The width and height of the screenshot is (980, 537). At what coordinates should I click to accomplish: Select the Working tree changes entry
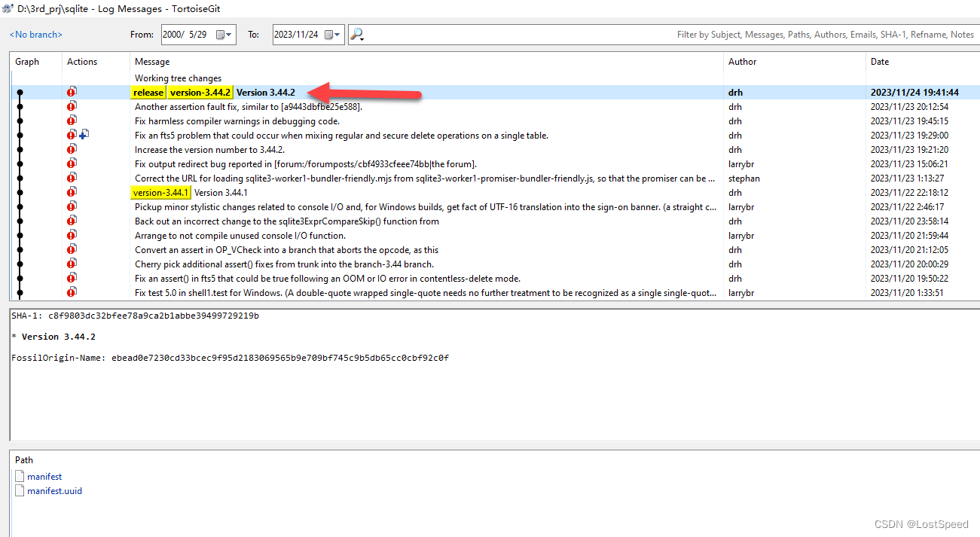(x=178, y=78)
